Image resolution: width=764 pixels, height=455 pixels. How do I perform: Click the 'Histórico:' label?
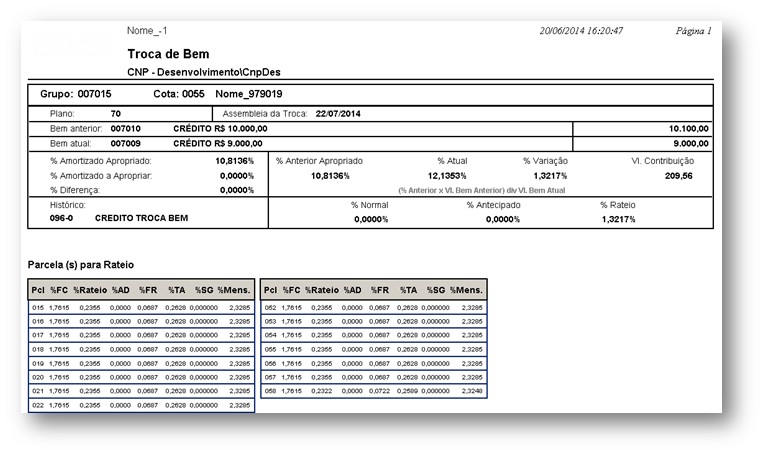pyautogui.click(x=68, y=205)
